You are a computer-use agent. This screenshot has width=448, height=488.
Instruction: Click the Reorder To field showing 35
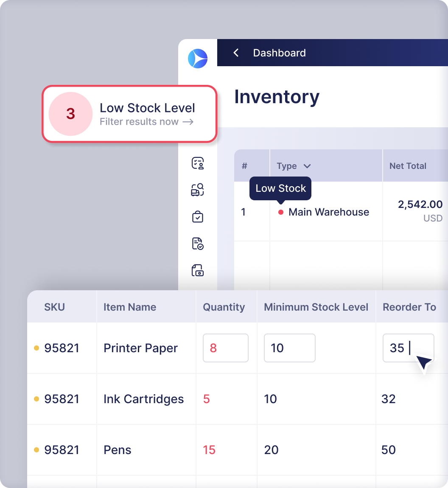click(409, 348)
